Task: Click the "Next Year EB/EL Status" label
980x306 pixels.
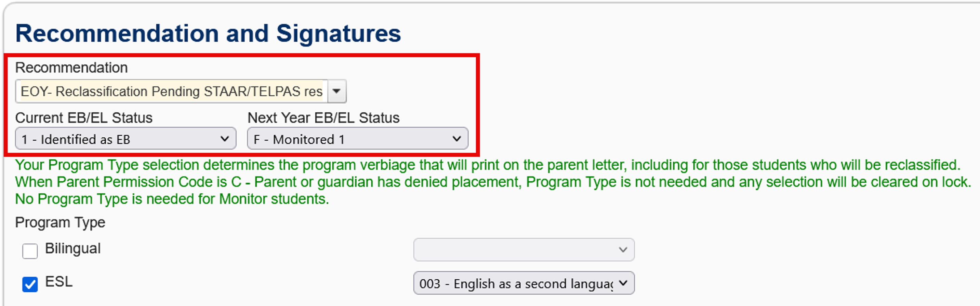Action: (323, 118)
